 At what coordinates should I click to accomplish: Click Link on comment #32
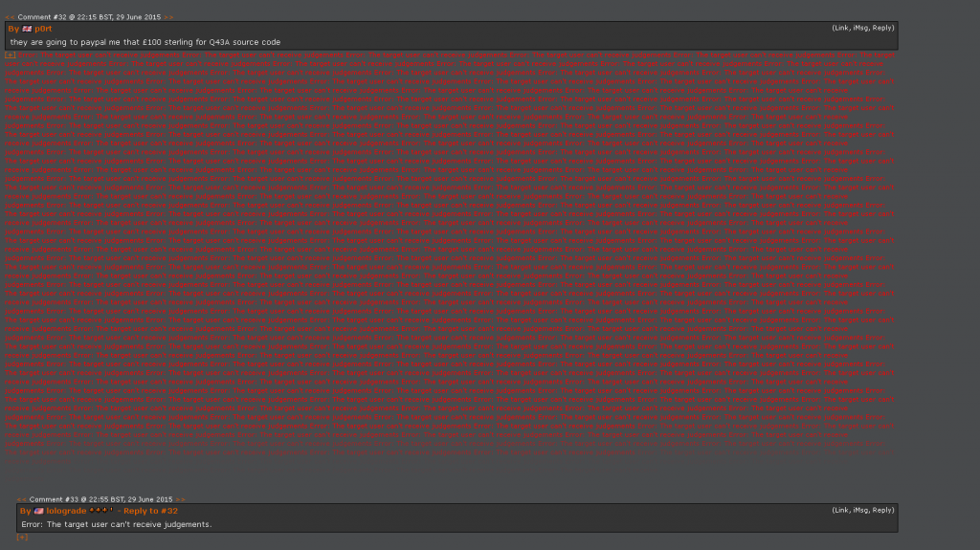pyautogui.click(x=842, y=28)
